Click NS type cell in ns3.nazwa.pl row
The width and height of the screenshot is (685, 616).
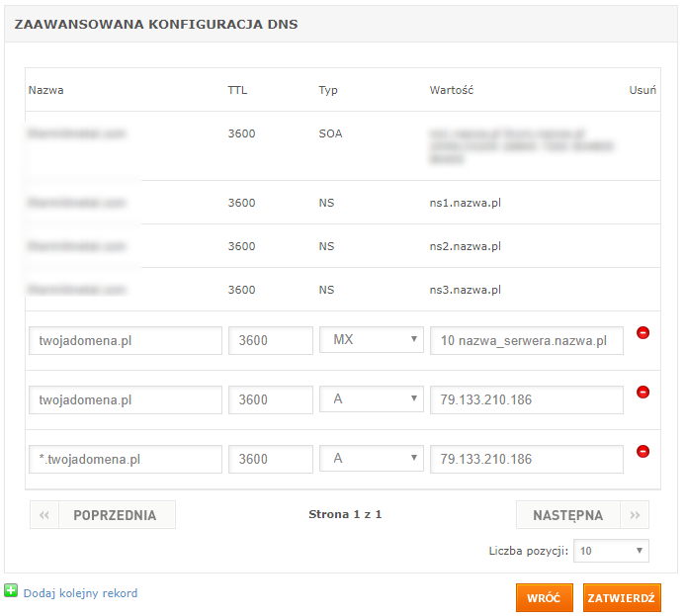point(326,290)
